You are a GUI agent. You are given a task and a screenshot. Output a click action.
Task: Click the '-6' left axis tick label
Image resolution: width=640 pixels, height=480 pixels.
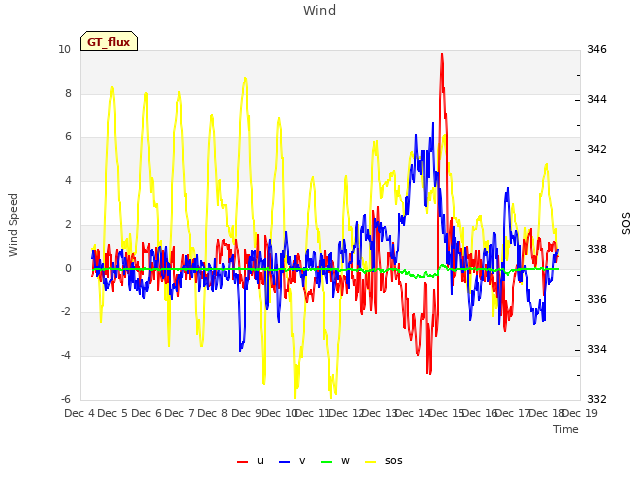pyautogui.click(x=66, y=399)
